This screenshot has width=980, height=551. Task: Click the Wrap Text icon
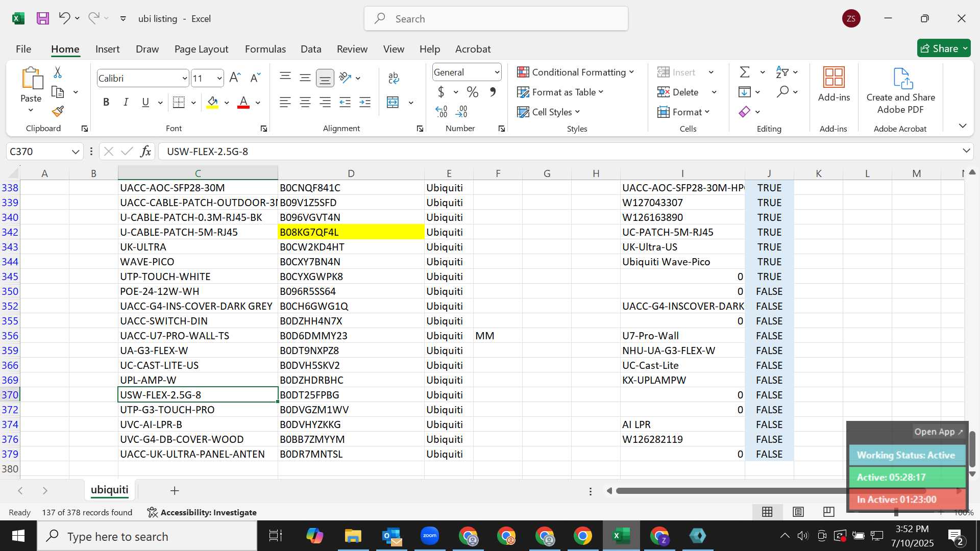[393, 78]
